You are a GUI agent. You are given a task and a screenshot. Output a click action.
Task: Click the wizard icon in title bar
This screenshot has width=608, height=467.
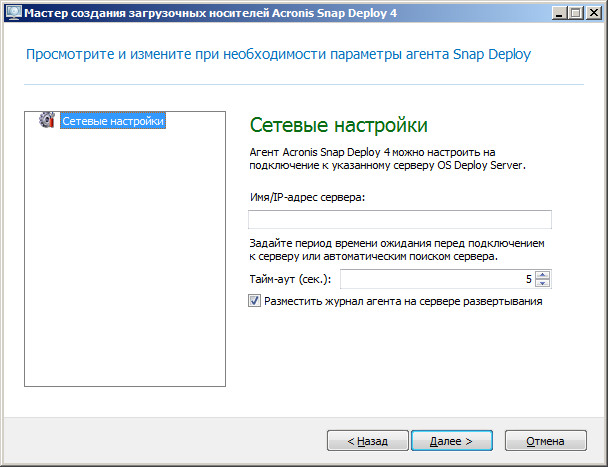coord(14,13)
